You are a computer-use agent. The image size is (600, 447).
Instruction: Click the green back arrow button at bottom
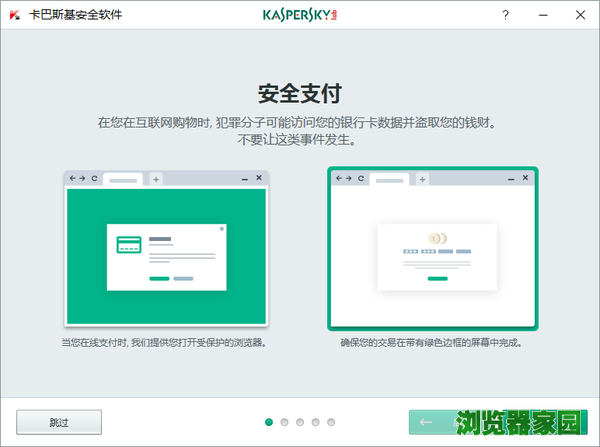coord(426,422)
